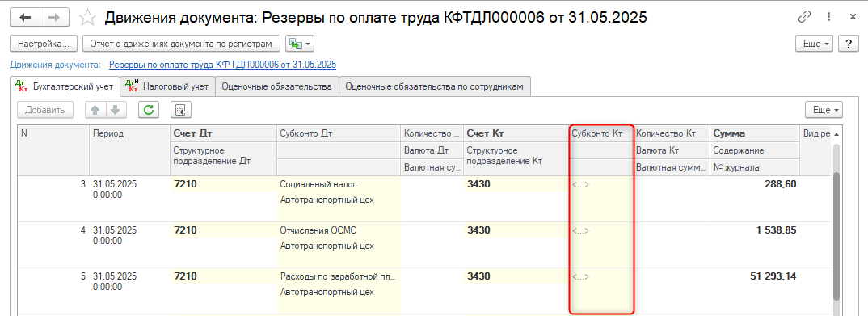Copy link using chain link icon
Image resolution: width=868 pixels, height=316 pixels.
pyautogui.click(x=804, y=18)
